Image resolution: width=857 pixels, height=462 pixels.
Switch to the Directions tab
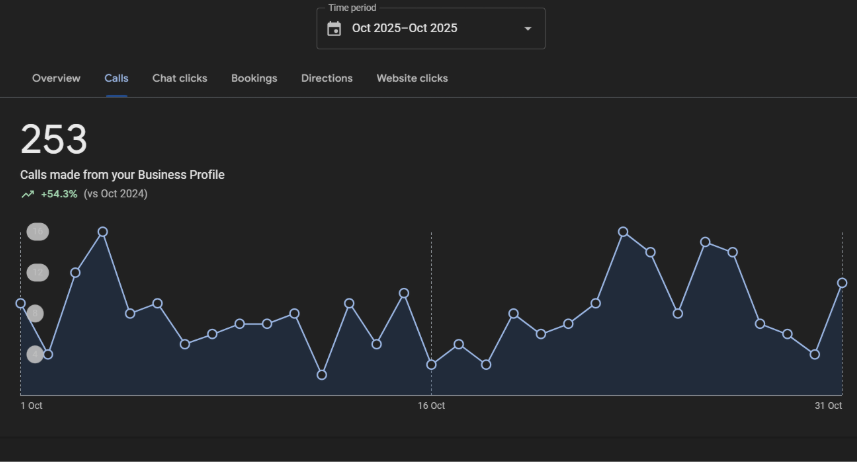coord(327,78)
